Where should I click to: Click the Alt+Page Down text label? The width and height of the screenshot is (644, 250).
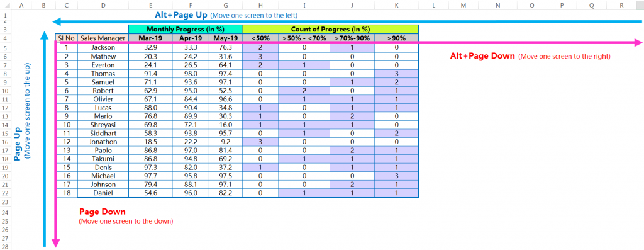click(x=482, y=56)
